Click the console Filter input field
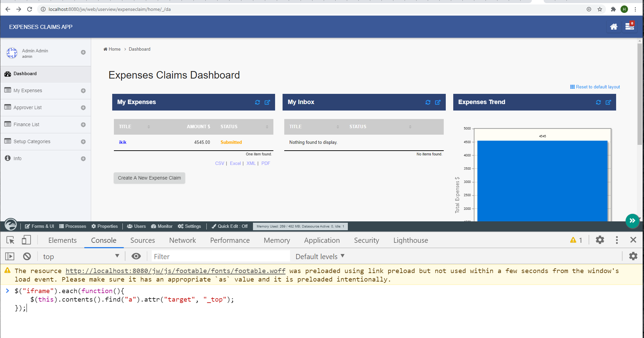 point(220,256)
